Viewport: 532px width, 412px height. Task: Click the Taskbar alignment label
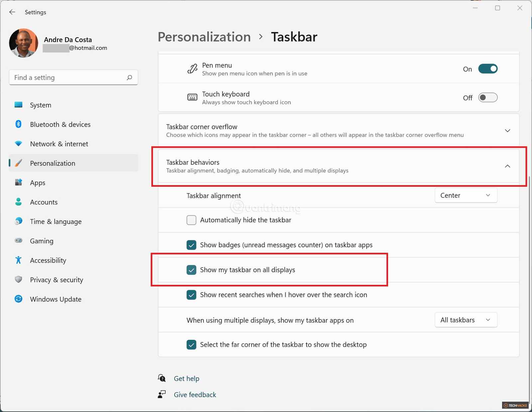213,196
